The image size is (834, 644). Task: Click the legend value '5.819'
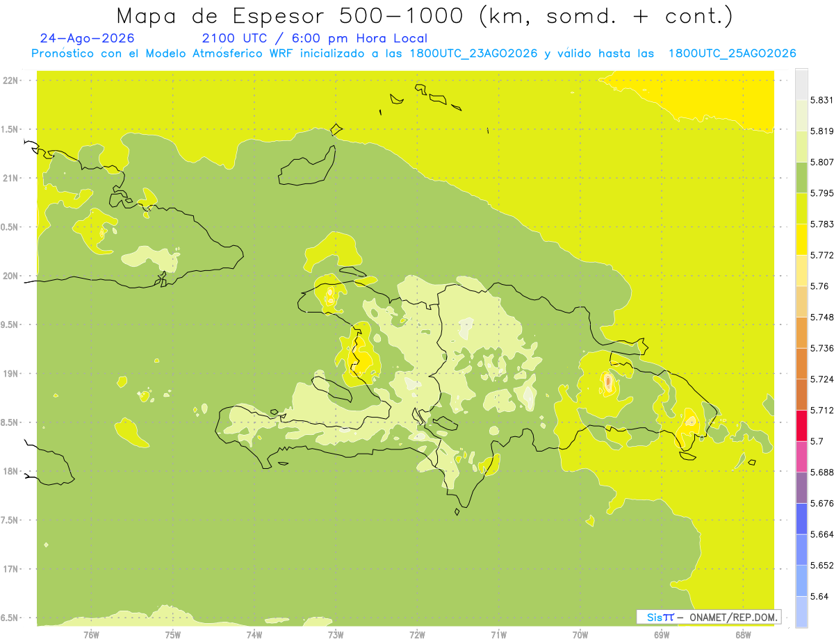click(x=821, y=131)
